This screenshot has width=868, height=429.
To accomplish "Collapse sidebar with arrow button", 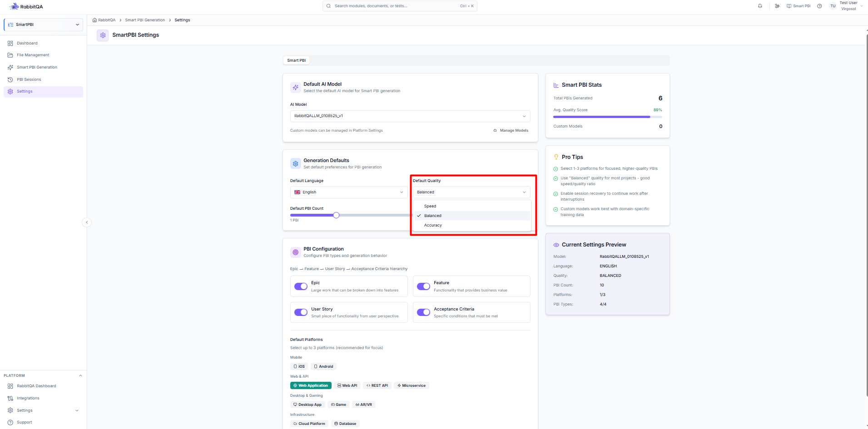I will click(x=87, y=222).
